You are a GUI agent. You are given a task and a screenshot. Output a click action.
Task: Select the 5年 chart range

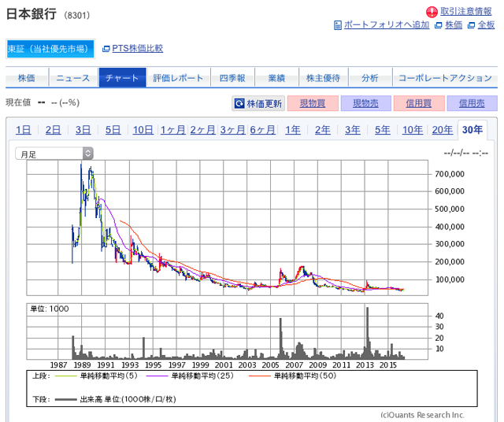click(x=383, y=130)
